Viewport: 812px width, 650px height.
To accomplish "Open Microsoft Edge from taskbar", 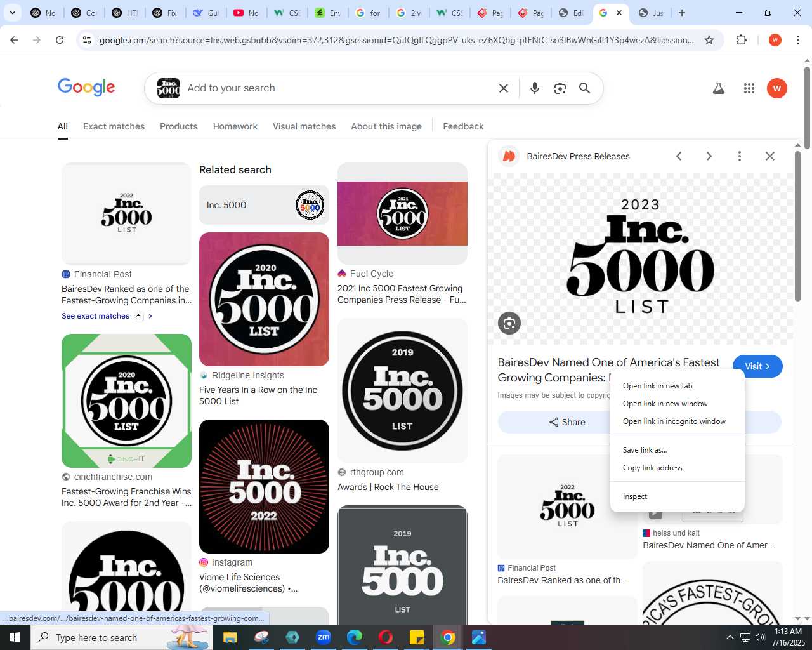I will (355, 637).
